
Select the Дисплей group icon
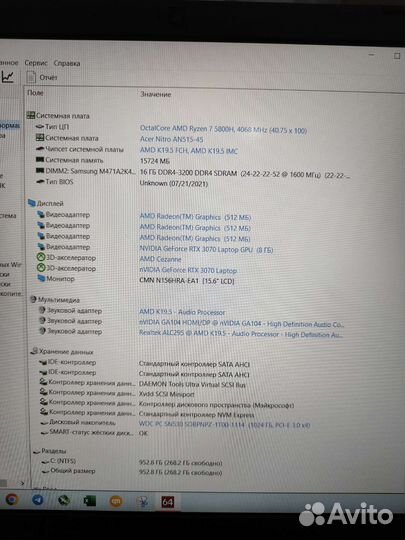(x=32, y=203)
